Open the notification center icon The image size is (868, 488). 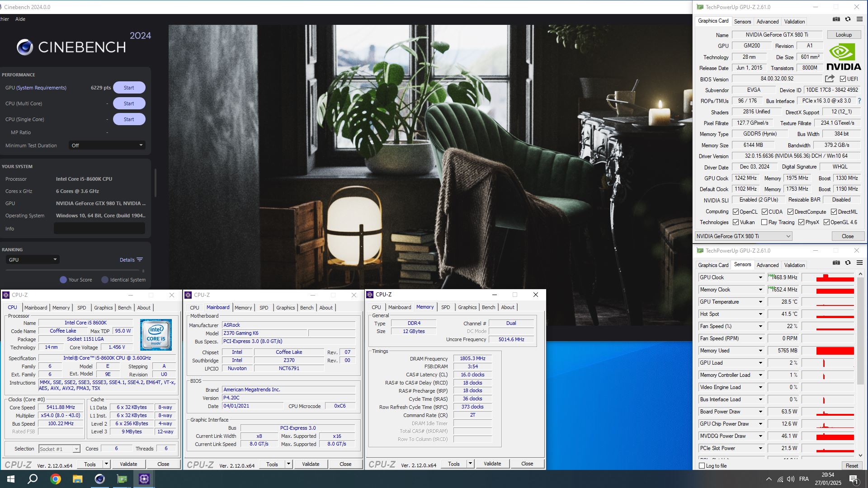click(x=854, y=479)
